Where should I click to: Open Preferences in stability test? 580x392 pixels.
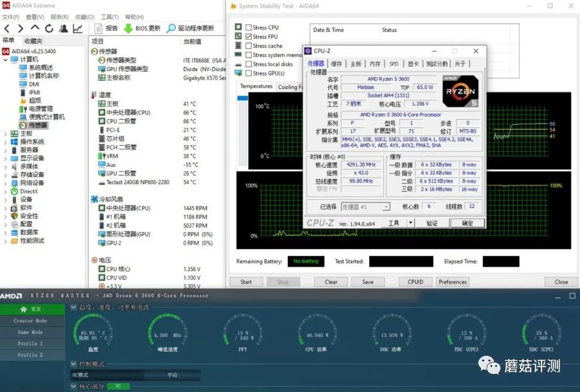[x=453, y=282]
